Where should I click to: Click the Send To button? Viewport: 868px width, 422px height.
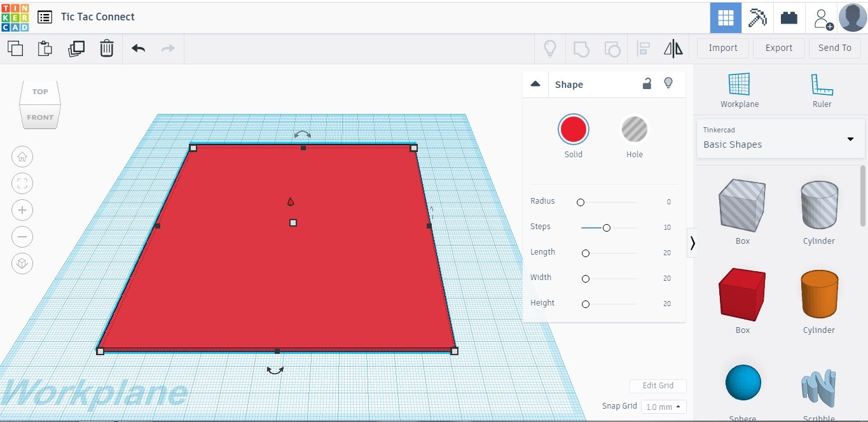coord(834,48)
